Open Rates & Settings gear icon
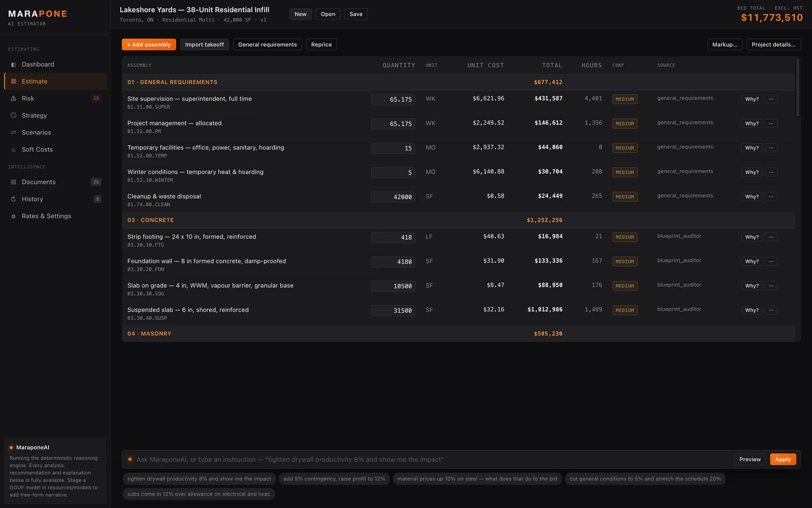The height and width of the screenshot is (508, 812). click(x=14, y=216)
